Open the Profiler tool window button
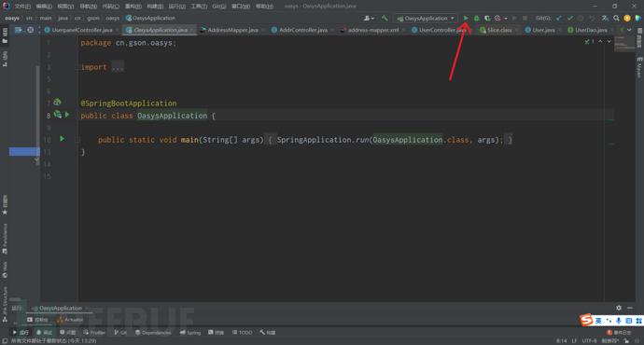The height and width of the screenshot is (345, 644). click(x=94, y=332)
